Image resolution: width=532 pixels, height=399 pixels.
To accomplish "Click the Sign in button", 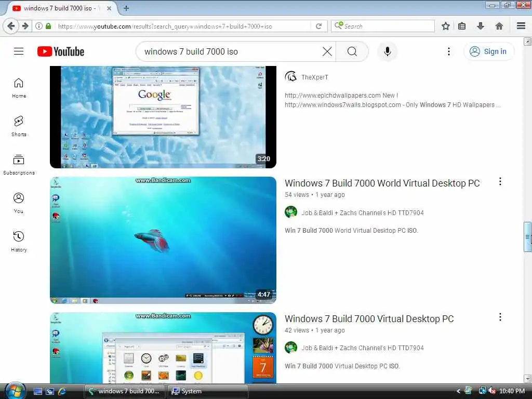I will tap(488, 51).
